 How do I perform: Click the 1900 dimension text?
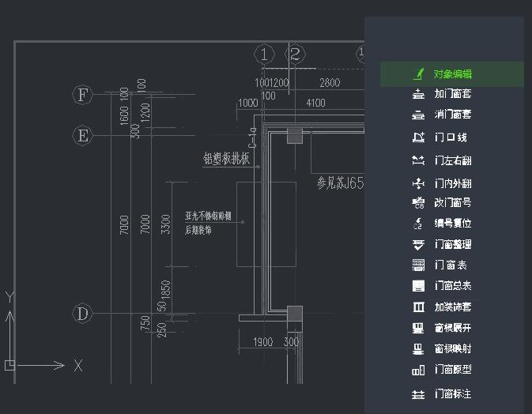263,342
